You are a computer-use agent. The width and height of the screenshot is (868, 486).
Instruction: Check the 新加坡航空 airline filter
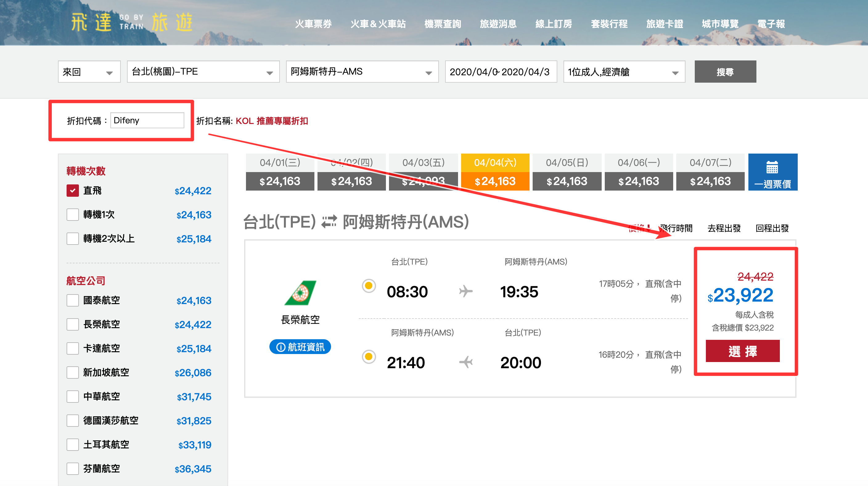point(72,373)
